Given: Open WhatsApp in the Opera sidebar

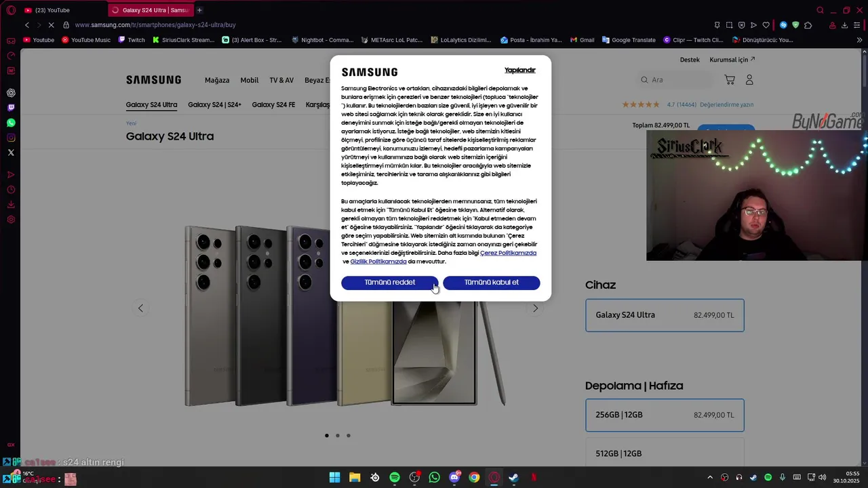Looking at the screenshot, I should pos(11,123).
